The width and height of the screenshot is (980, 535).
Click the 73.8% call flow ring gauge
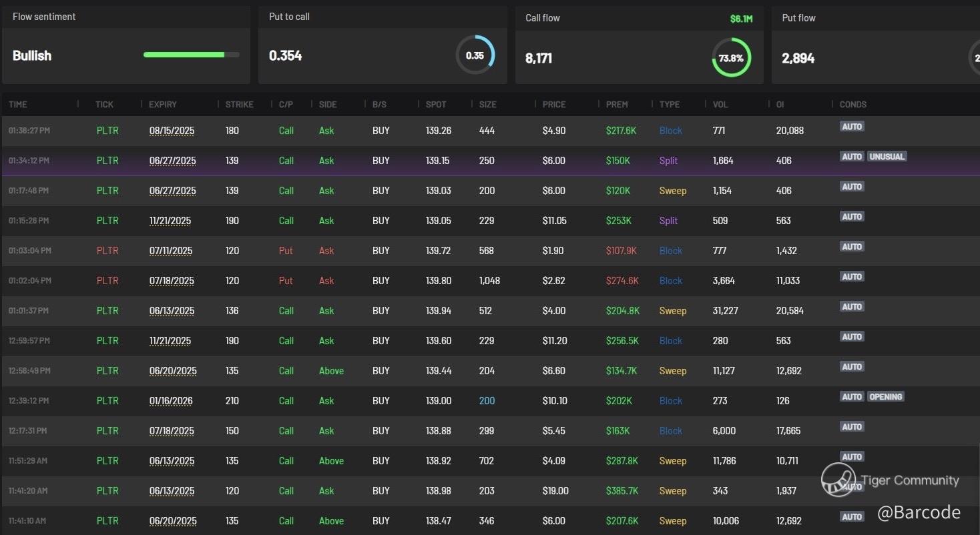[732, 57]
